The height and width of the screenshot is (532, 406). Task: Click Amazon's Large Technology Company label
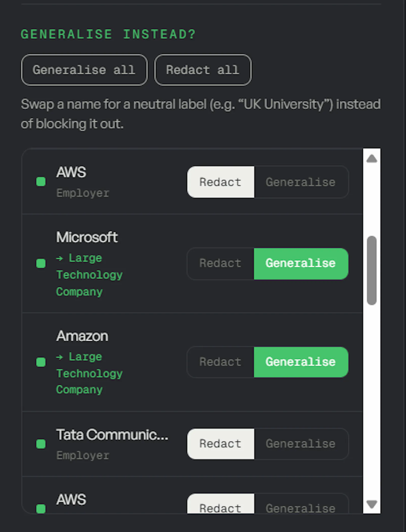(x=89, y=373)
